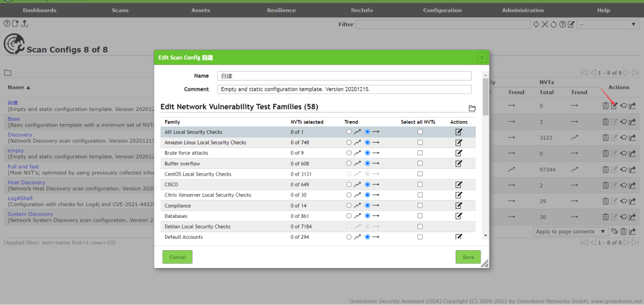
Task: Reset filter to default icon
Action: coord(553,24)
